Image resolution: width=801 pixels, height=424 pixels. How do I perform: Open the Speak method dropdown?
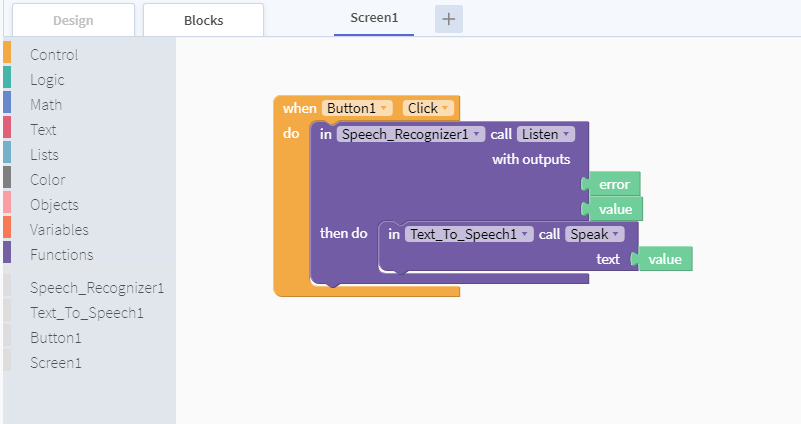click(x=595, y=234)
